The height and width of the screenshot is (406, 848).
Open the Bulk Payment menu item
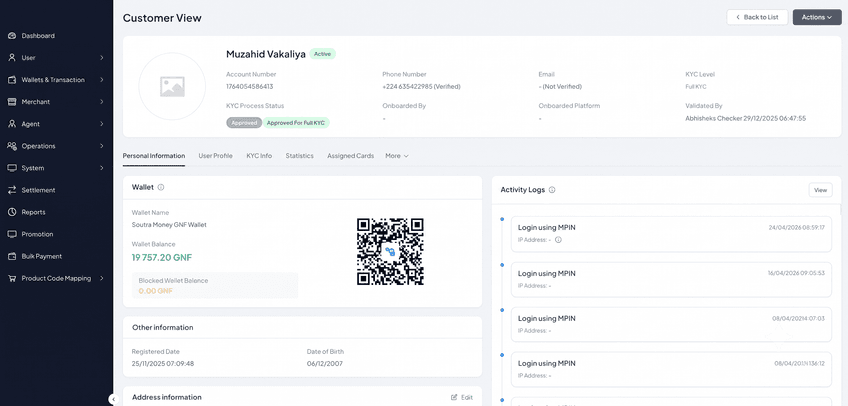click(56, 256)
